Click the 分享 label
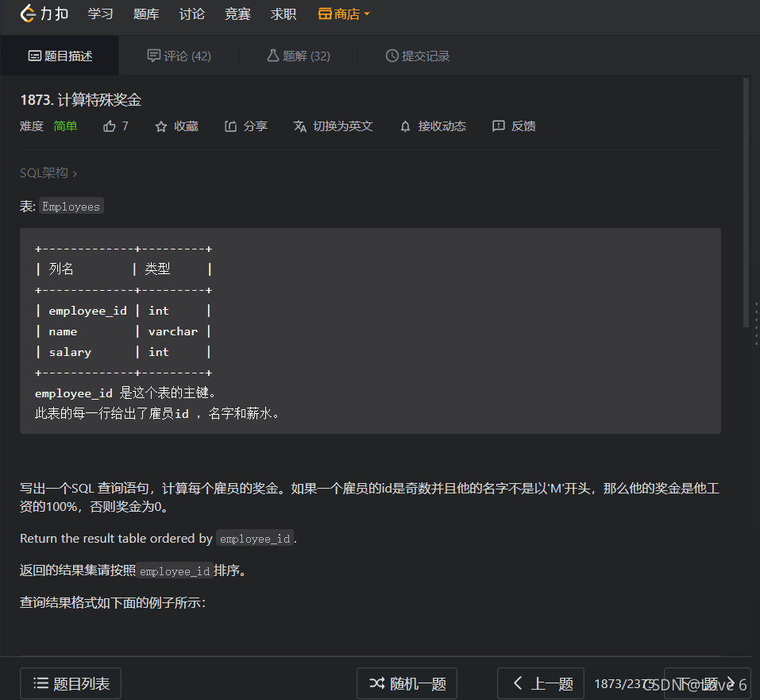The height and width of the screenshot is (700, 760). click(256, 126)
